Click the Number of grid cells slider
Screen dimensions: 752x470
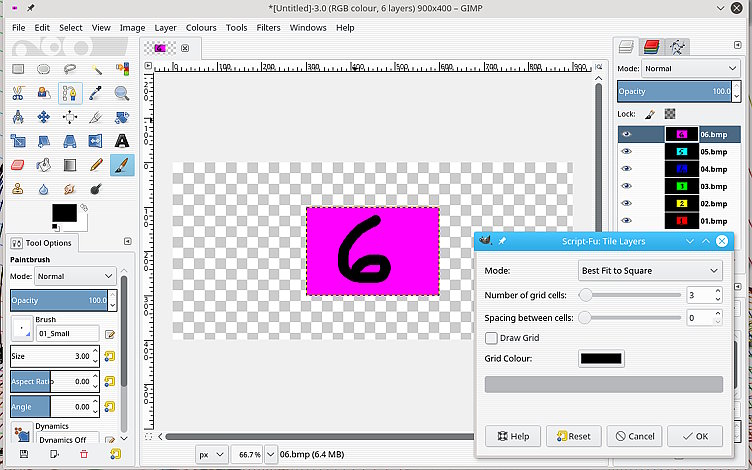pos(630,295)
